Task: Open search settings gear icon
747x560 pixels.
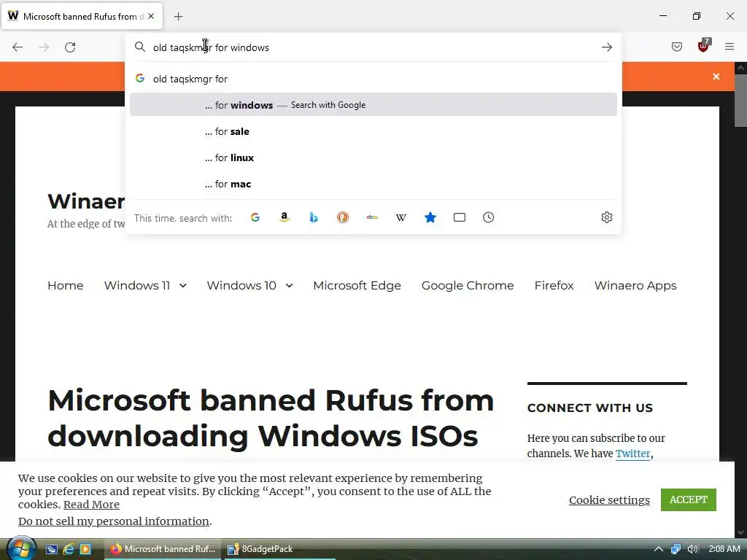Action: point(606,217)
